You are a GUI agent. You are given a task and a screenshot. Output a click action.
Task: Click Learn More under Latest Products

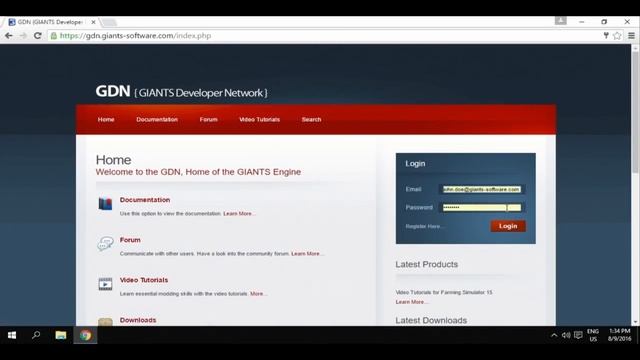point(411,302)
